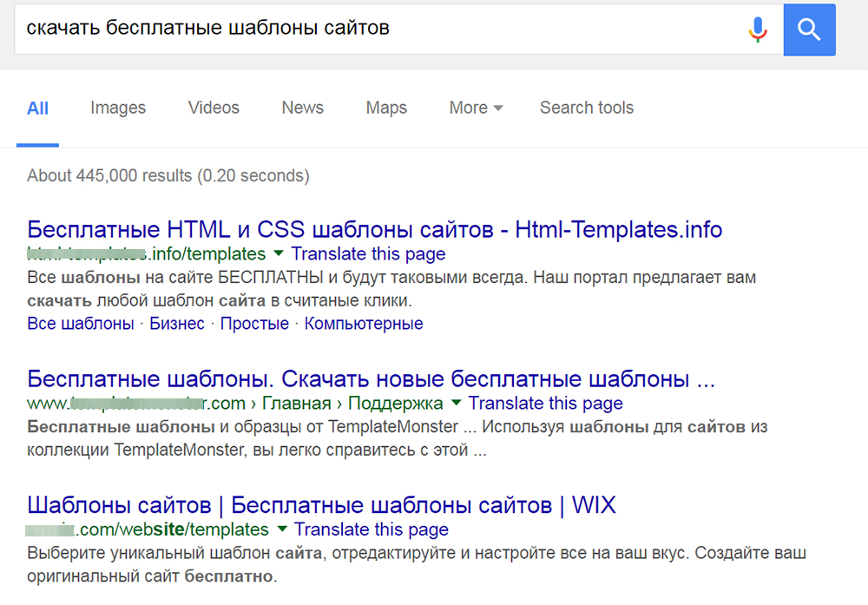
Task: Translate the TemplateMonster result page
Action: point(546,403)
